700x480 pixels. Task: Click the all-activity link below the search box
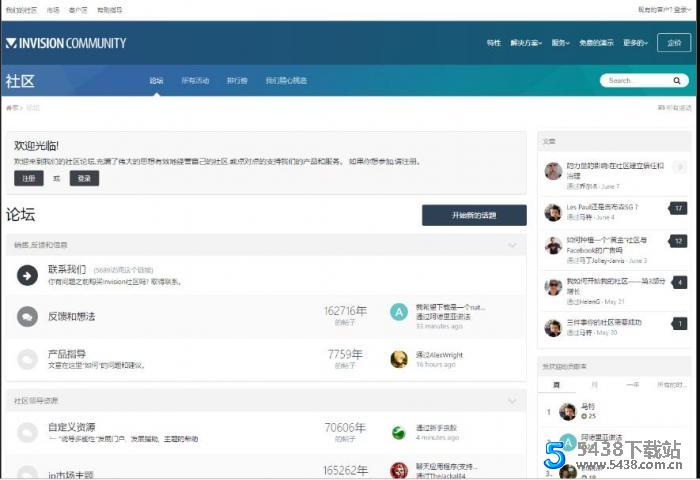tap(675, 108)
